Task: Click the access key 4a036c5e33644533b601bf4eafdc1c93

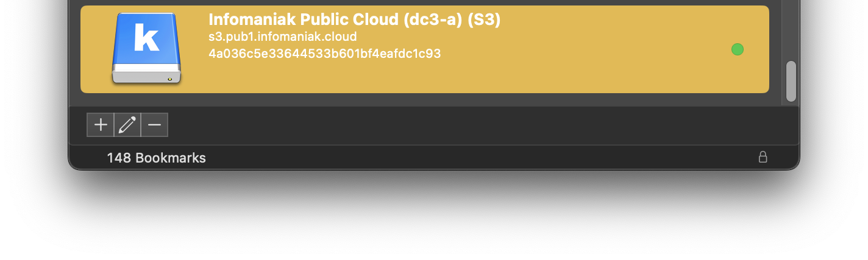Action: coord(324,54)
